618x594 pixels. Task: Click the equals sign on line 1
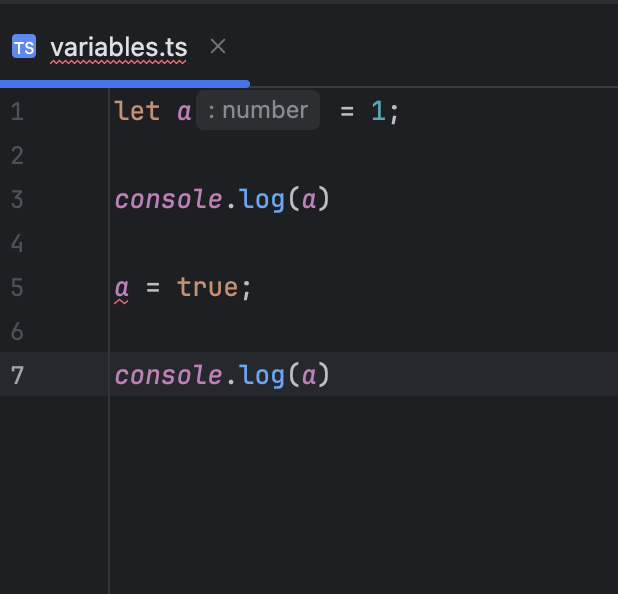[347, 111]
